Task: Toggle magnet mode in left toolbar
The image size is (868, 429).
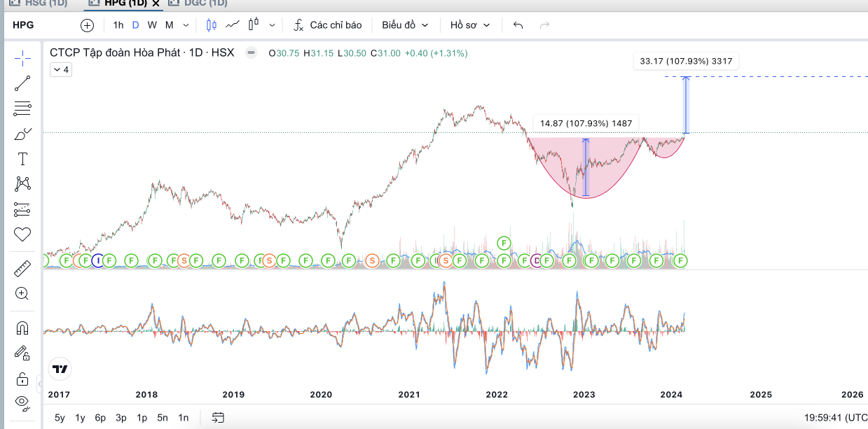Action: (x=22, y=328)
